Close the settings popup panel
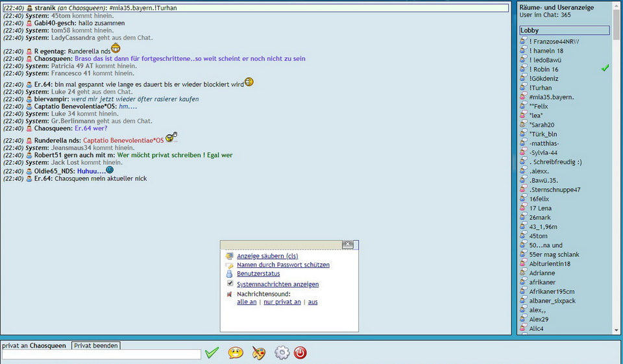Image resolution: width=623 pixels, height=364 pixels. click(348, 245)
